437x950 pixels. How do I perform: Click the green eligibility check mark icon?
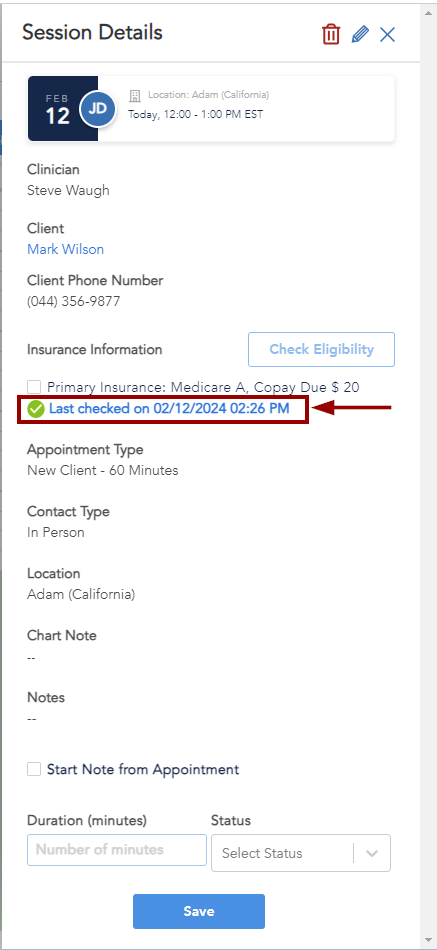point(36,409)
